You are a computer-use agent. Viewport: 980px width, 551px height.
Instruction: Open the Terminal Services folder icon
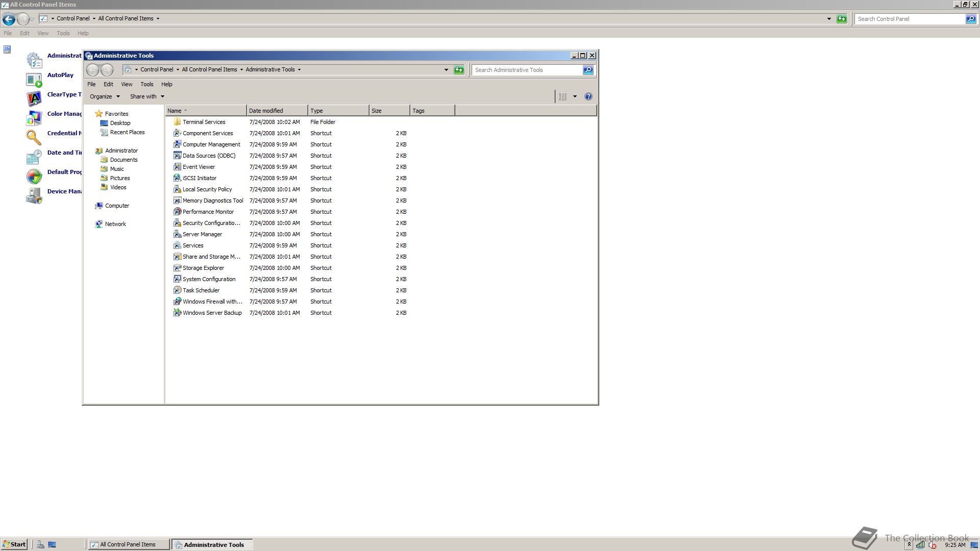(177, 122)
